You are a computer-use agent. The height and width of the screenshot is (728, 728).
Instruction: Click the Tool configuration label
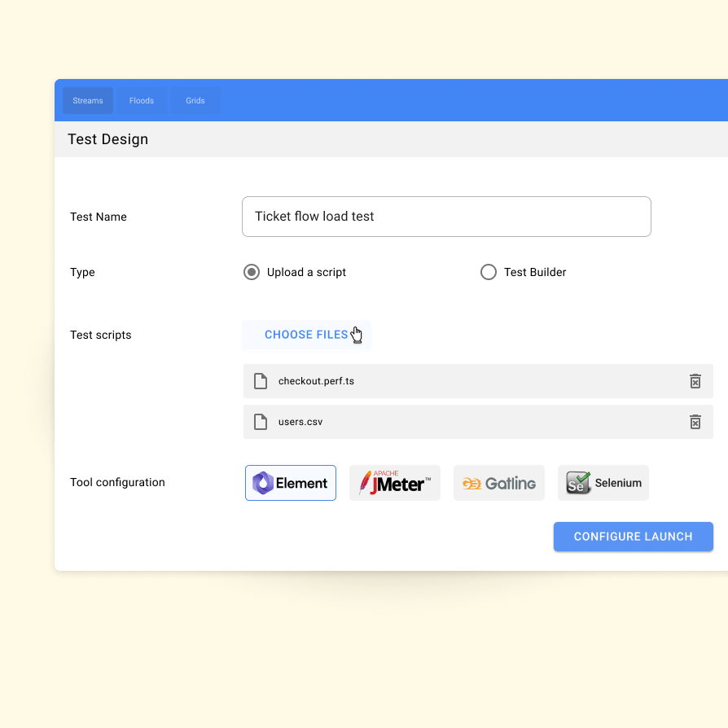tap(117, 482)
